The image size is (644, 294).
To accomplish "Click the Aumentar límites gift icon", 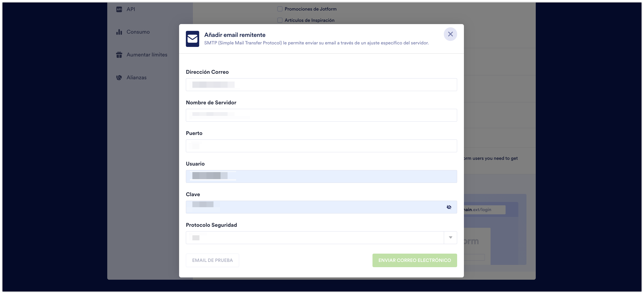I will tap(119, 55).
